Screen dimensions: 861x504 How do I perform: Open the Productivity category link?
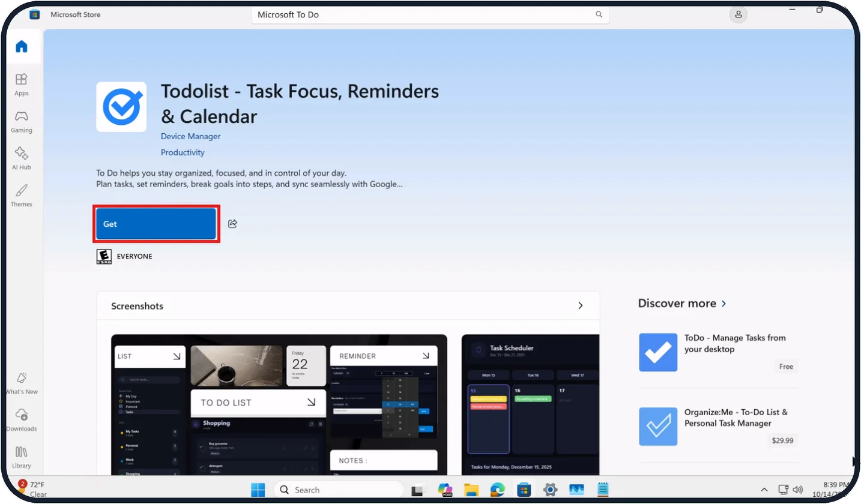[183, 152]
